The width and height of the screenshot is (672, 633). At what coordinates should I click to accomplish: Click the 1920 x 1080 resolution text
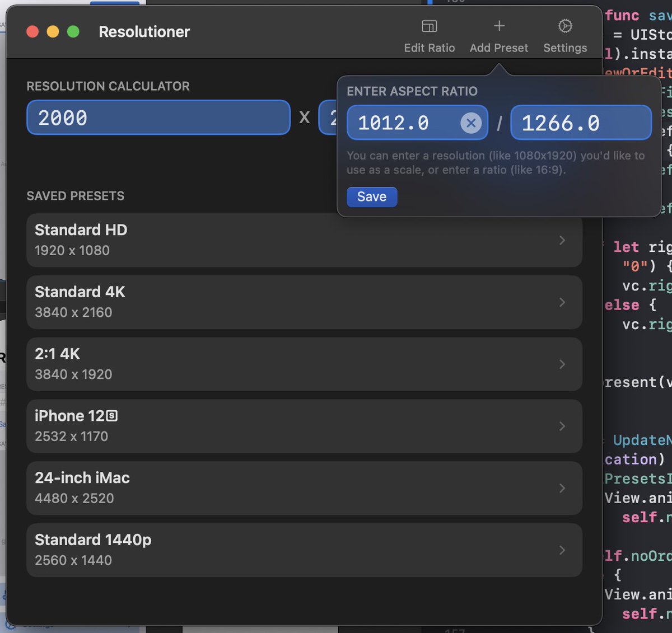[x=72, y=251]
